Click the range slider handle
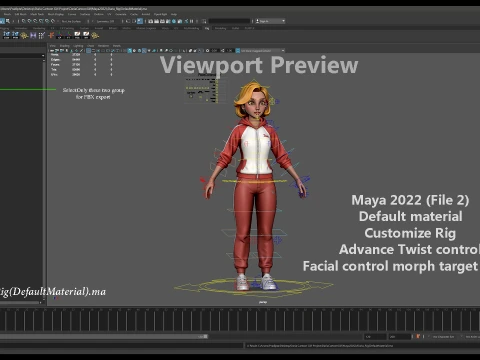The width and height of the screenshot is (480, 360). (206, 337)
